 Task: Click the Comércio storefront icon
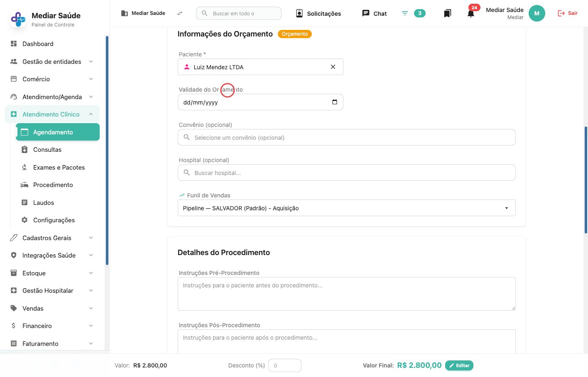point(14,79)
